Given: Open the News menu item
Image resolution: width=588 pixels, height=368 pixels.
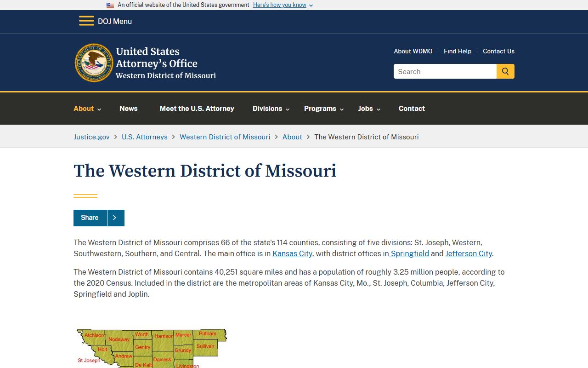Looking at the screenshot, I should (129, 109).
